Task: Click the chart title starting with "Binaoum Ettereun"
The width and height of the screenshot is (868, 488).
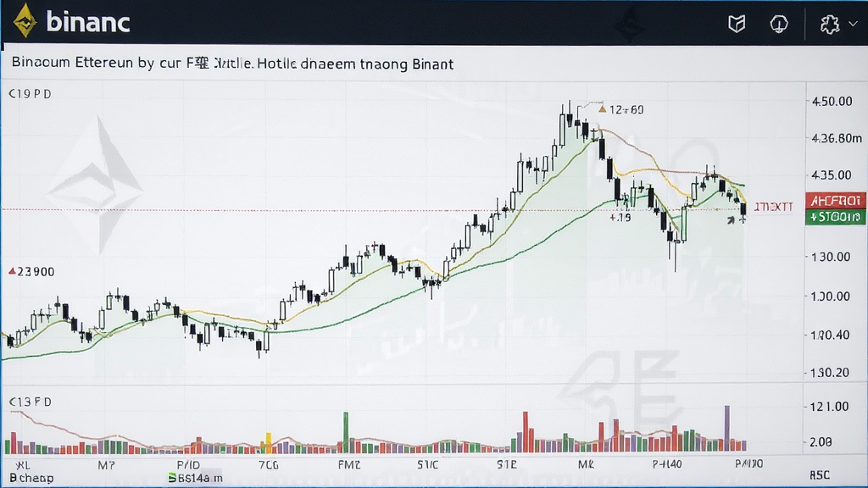Action: point(232,64)
